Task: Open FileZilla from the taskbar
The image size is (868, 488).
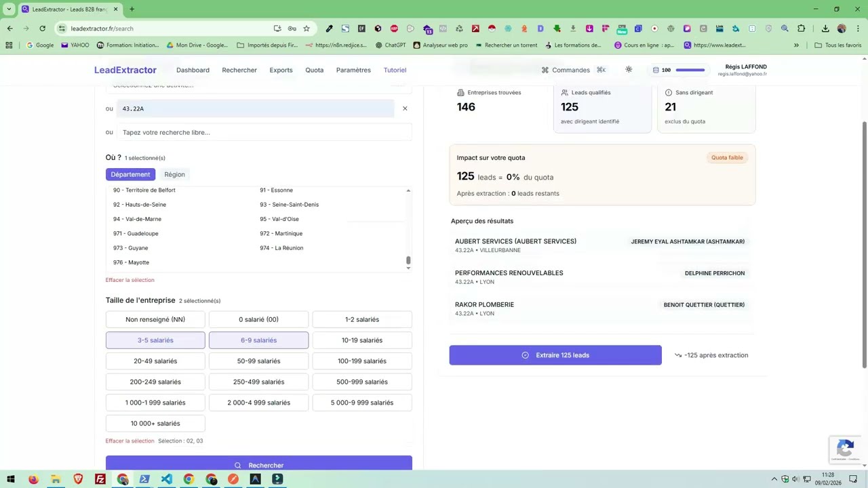Action: (100, 479)
